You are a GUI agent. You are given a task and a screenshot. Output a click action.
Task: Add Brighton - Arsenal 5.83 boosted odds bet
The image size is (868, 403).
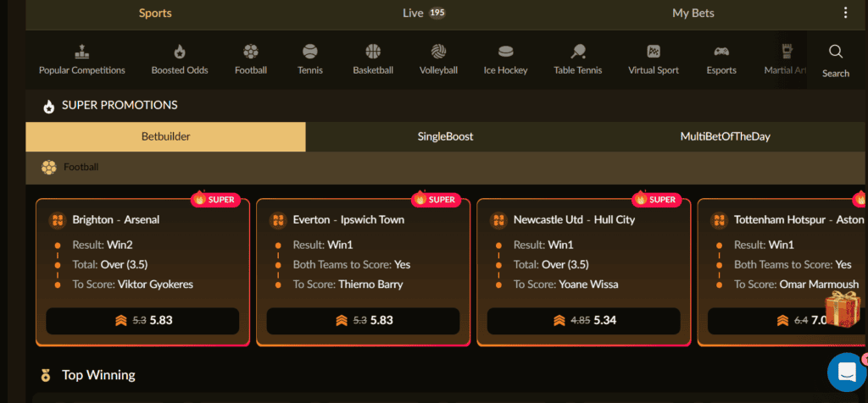click(142, 321)
